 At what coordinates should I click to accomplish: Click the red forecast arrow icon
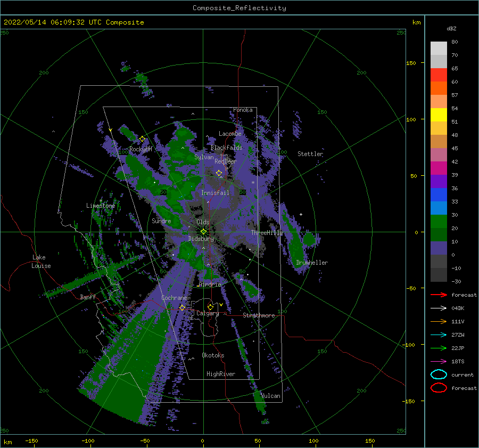pyautogui.click(x=439, y=295)
